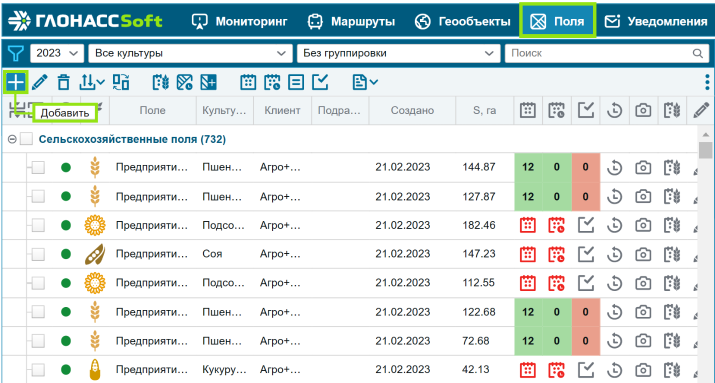
Task: Switch to the Мониторинг tab
Action: [240, 21]
